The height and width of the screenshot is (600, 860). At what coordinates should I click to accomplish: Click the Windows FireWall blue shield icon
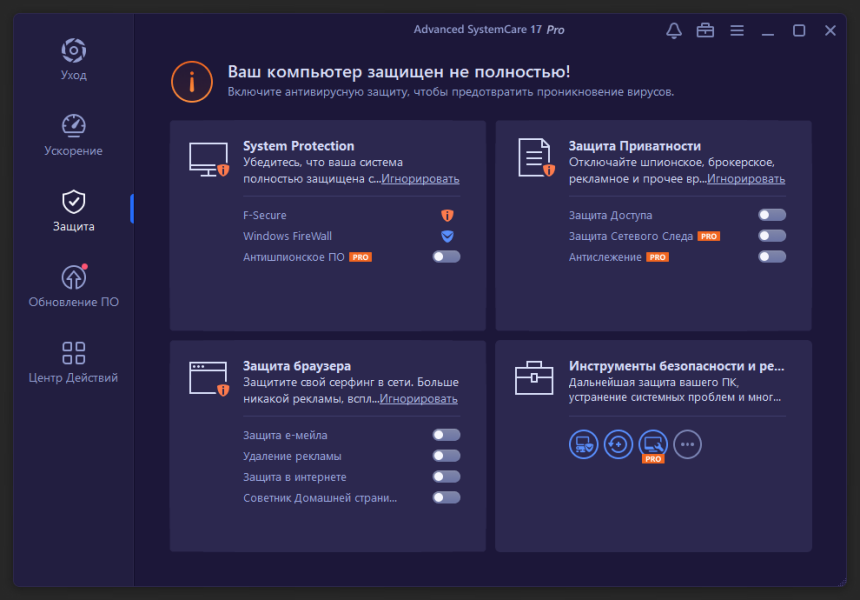point(448,236)
